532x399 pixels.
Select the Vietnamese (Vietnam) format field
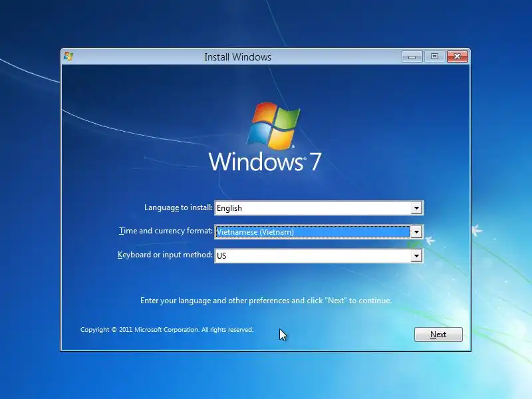[319, 232]
